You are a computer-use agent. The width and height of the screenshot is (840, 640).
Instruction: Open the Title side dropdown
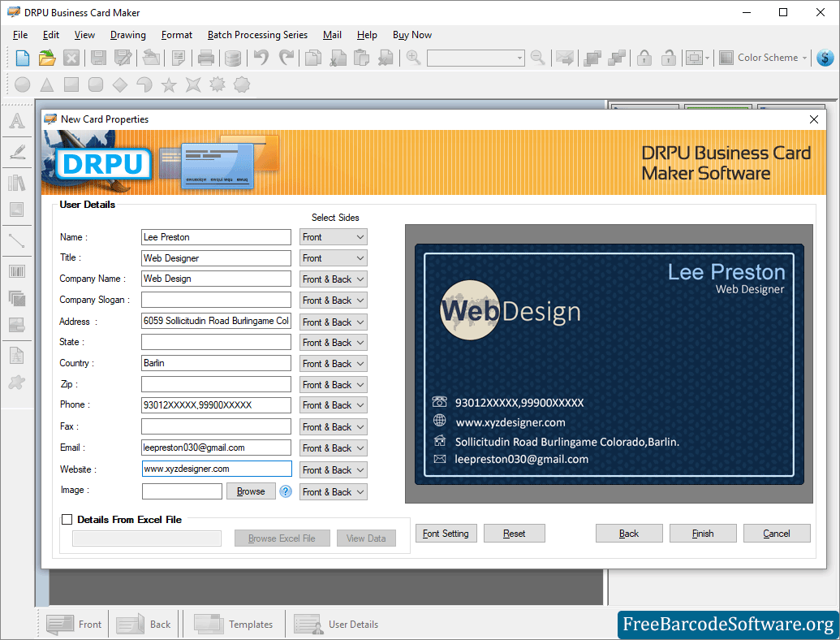[x=334, y=257]
